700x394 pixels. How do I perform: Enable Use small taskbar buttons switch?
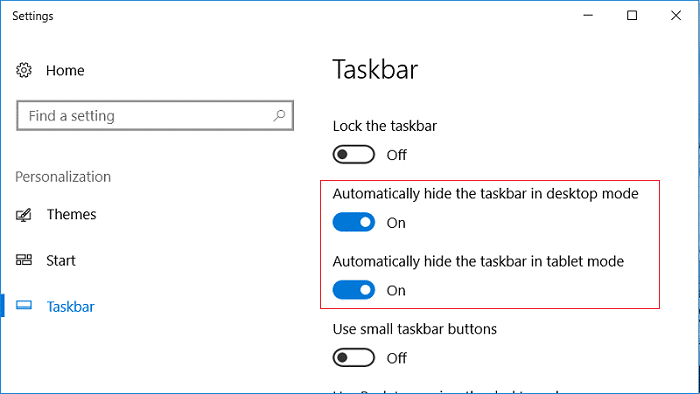(x=354, y=358)
